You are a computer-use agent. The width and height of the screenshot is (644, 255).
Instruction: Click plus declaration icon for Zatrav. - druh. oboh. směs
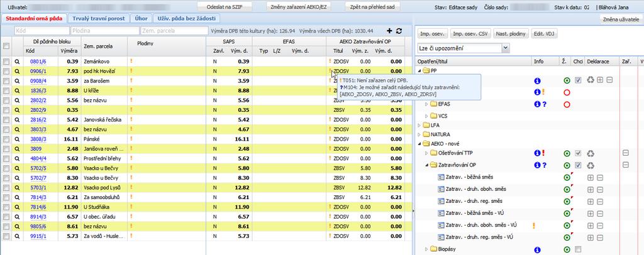[591, 190]
